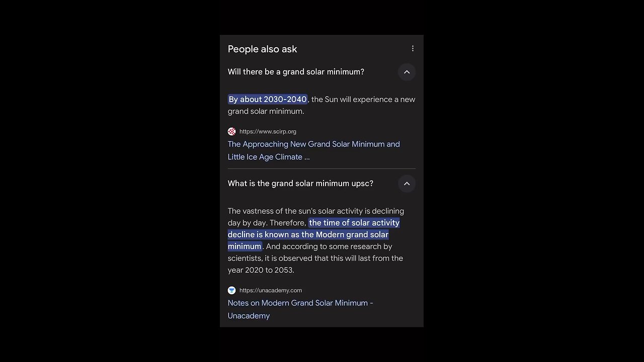The height and width of the screenshot is (362, 644).
Task: Click the https://unacademy.com URL text
Action: point(270,290)
